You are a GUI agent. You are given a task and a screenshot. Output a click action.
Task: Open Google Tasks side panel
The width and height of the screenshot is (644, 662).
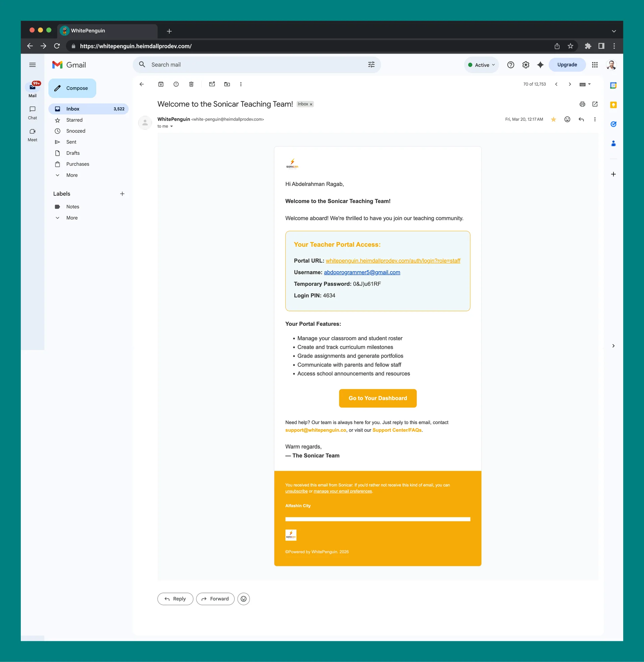(x=613, y=124)
